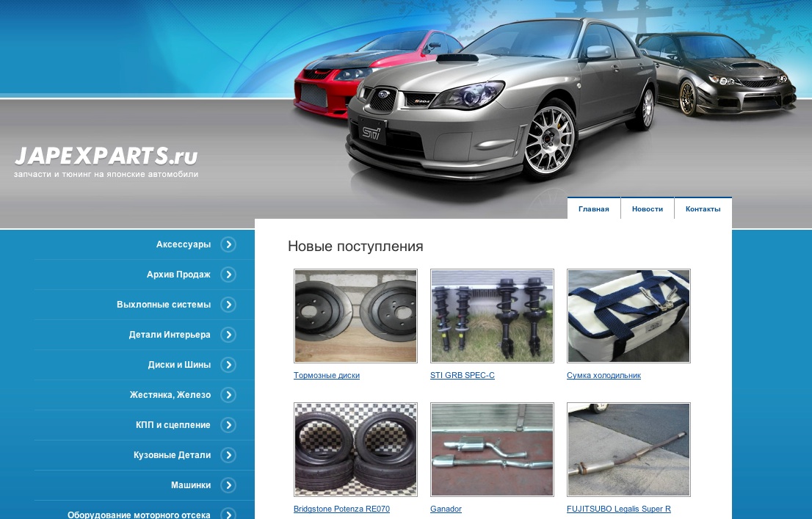
Task: Click the arrow icon beside Детали Интерьера
Action: (228, 335)
